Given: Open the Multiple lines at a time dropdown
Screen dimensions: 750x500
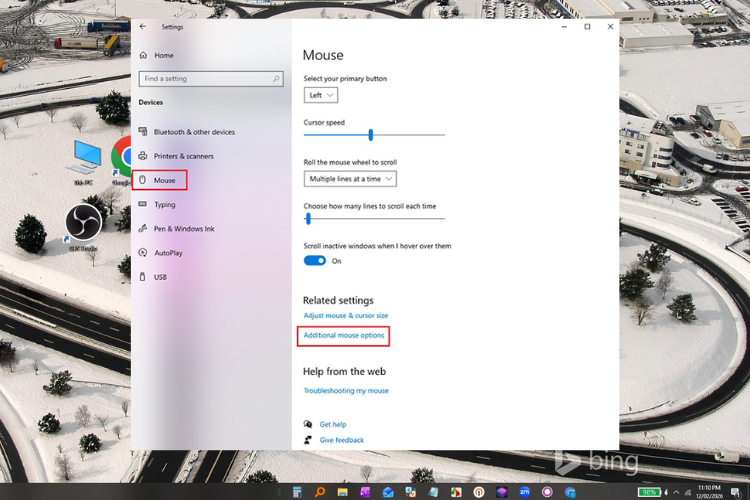Looking at the screenshot, I should point(350,179).
